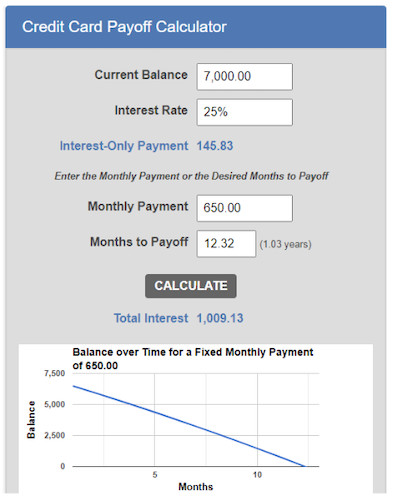The image size is (396, 500).
Task: Click the chart title text
Action: click(193, 359)
